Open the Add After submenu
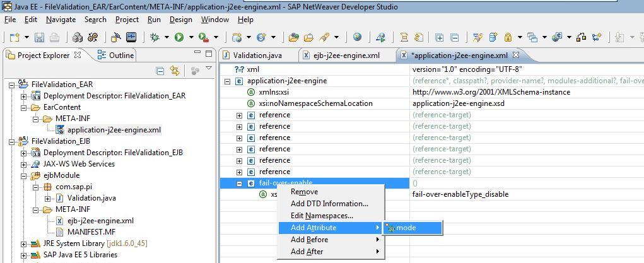This screenshot has width=644, height=263. click(331, 252)
